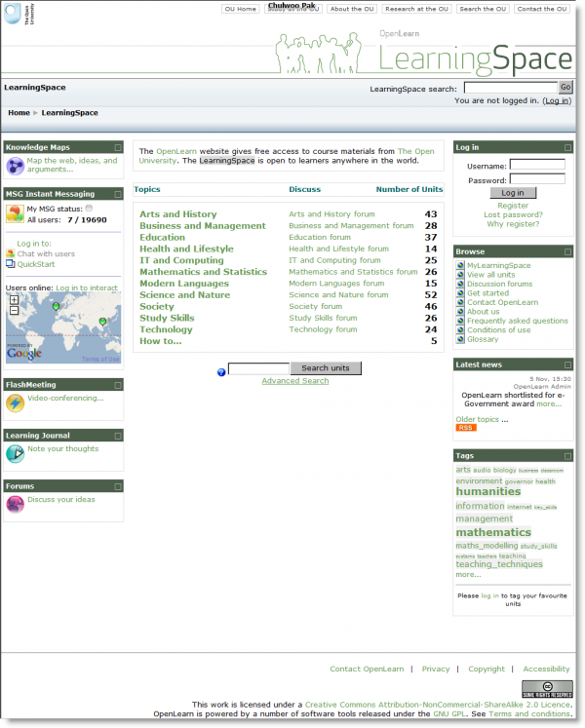The image size is (585, 728).
Task: Open the Privacy footer link
Action: (436, 669)
